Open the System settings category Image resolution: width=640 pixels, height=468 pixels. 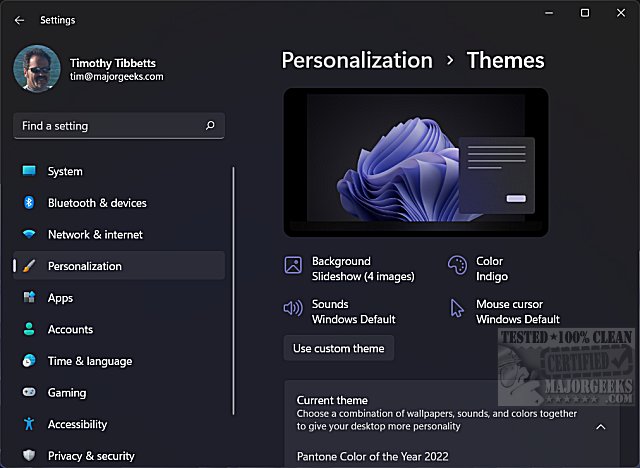tap(119, 171)
